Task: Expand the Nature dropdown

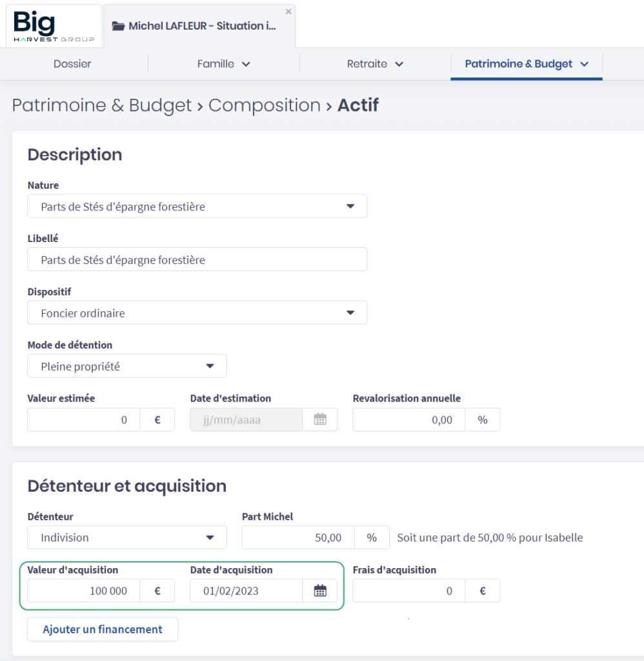Action: point(350,207)
